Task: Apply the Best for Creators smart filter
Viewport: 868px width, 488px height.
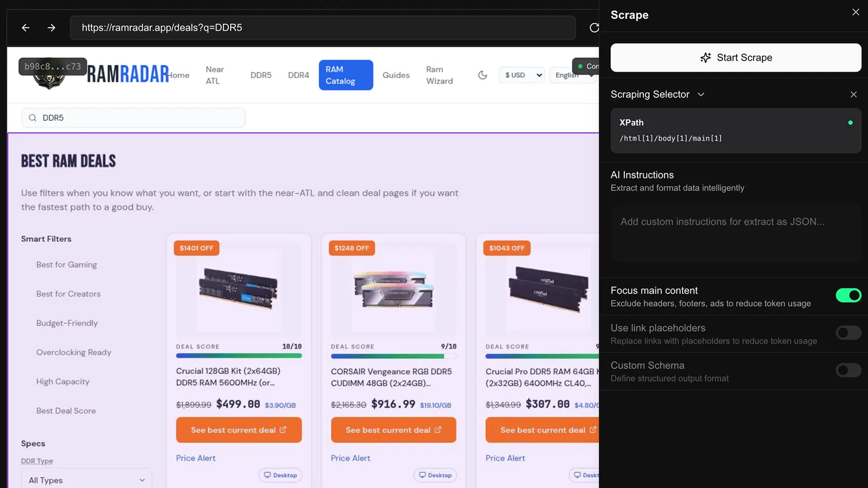Action: point(68,294)
